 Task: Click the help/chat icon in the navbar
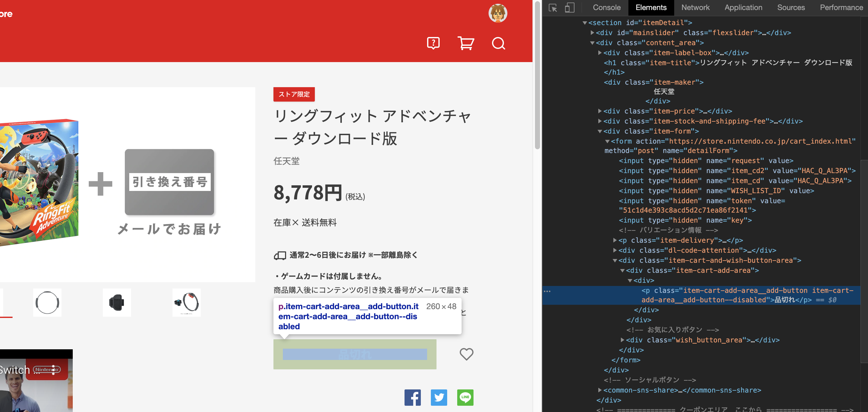click(x=433, y=43)
